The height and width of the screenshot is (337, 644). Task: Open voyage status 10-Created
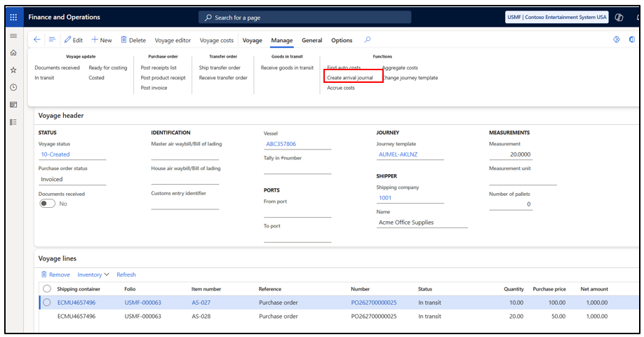coord(55,154)
